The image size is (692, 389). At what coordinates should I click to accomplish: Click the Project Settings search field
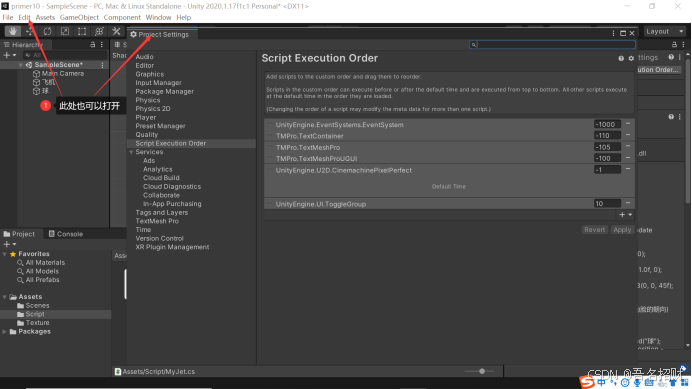[x=553, y=45]
